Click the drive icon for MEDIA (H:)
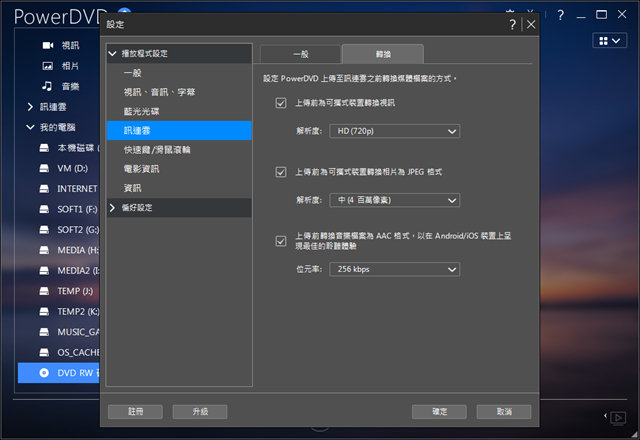 [x=44, y=250]
